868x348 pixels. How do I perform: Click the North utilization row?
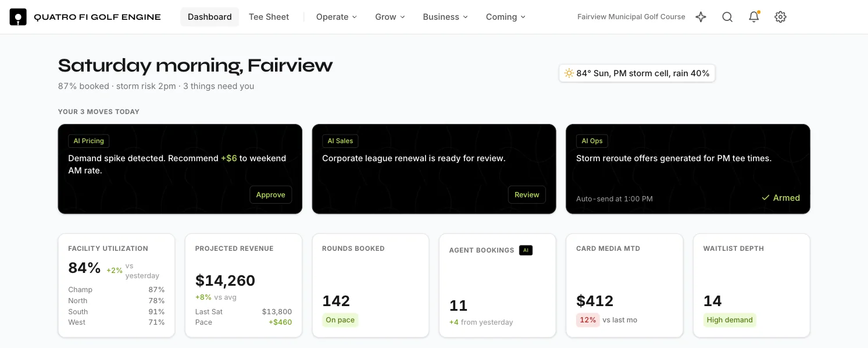116,301
